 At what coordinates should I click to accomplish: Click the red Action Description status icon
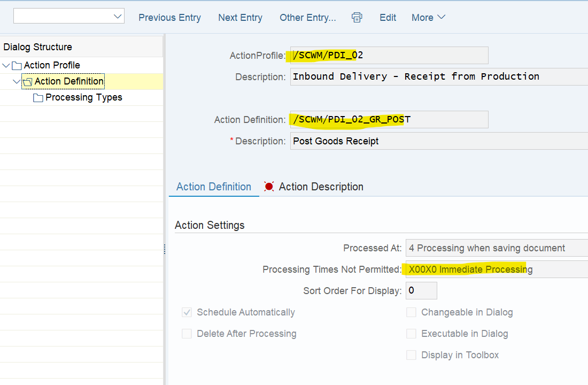(269, 187)
